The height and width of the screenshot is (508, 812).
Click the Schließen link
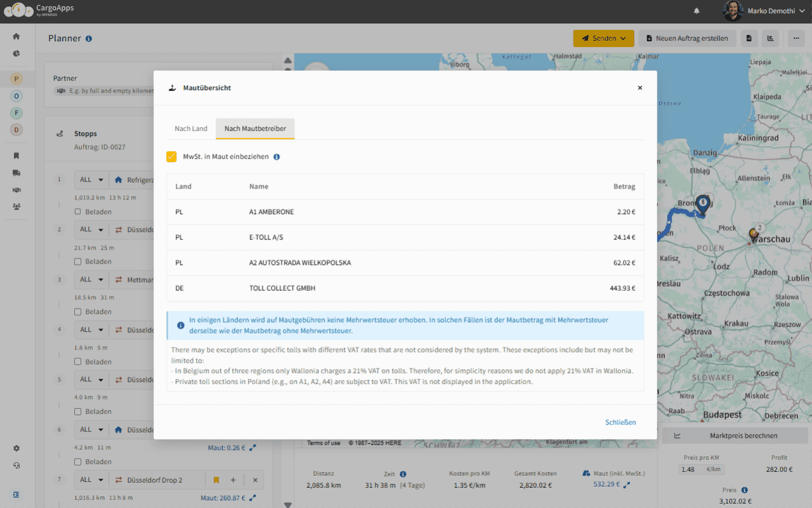pyautogui.click(x=620, y=422)
